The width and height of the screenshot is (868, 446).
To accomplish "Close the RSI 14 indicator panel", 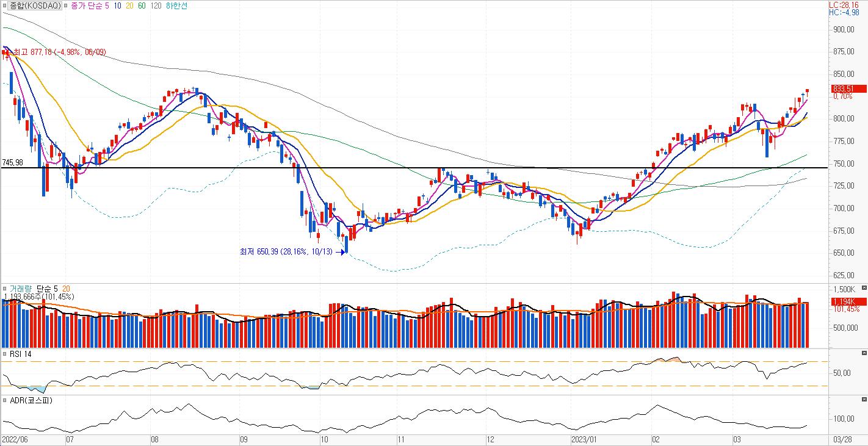I will coord(864,353).
